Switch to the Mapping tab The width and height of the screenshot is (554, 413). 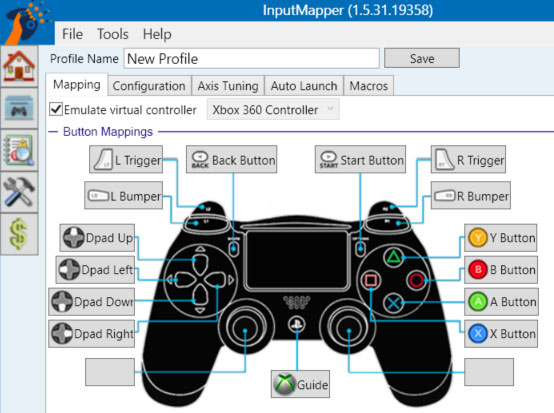point(77,85)
